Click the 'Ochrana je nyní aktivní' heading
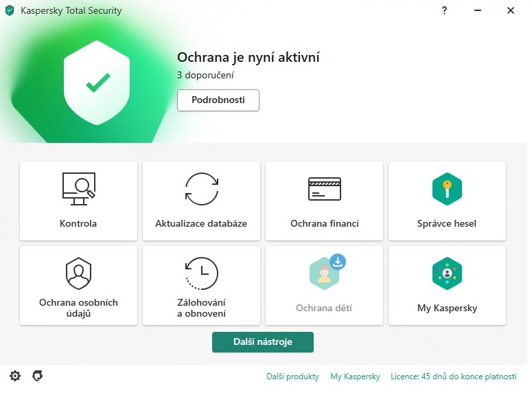532x393 pixels. (x=248, y=58)
